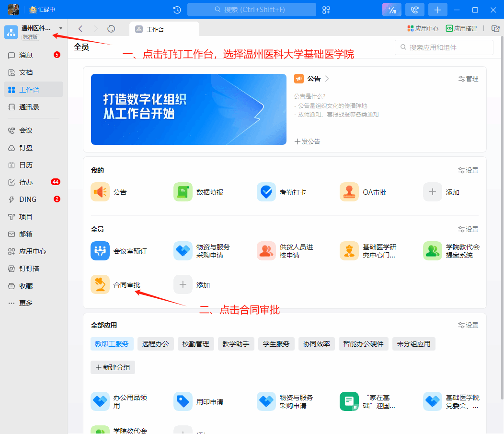Click the 搜索应用和组件 search field

(444, 47)
